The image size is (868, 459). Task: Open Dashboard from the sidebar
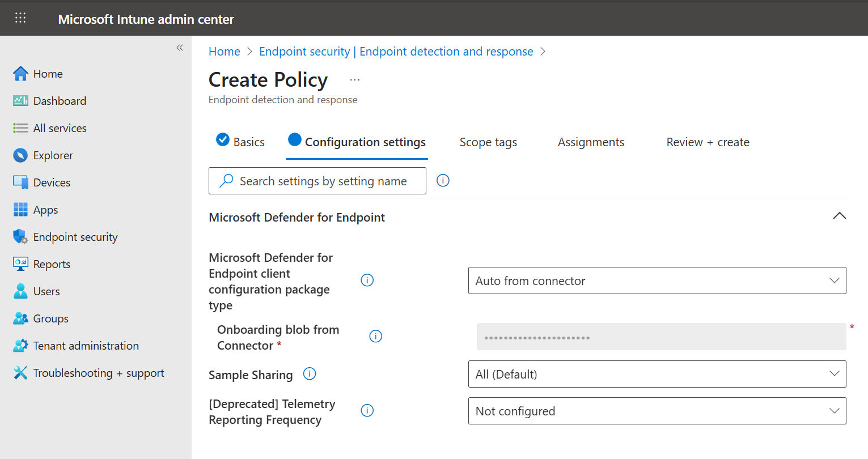[x=60, y=101]
